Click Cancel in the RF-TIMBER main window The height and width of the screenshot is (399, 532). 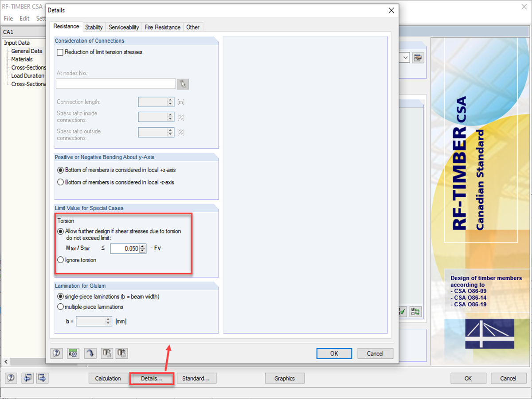click(508, 378)
